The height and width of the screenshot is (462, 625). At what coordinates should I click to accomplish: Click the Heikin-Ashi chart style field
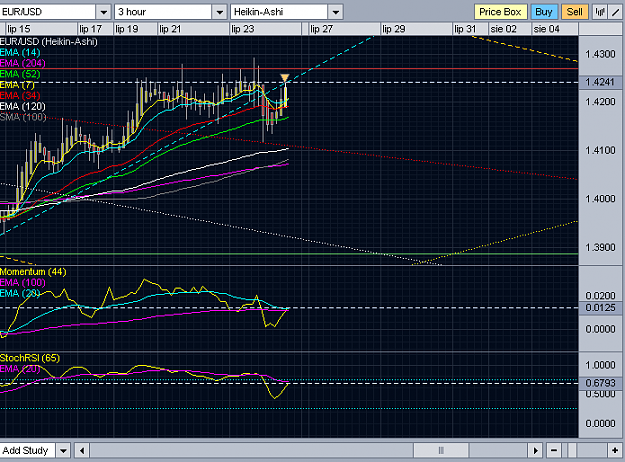point(279,12)
